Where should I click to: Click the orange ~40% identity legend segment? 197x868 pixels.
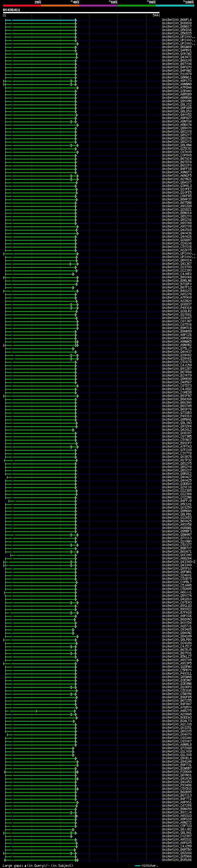coord(60,6)
